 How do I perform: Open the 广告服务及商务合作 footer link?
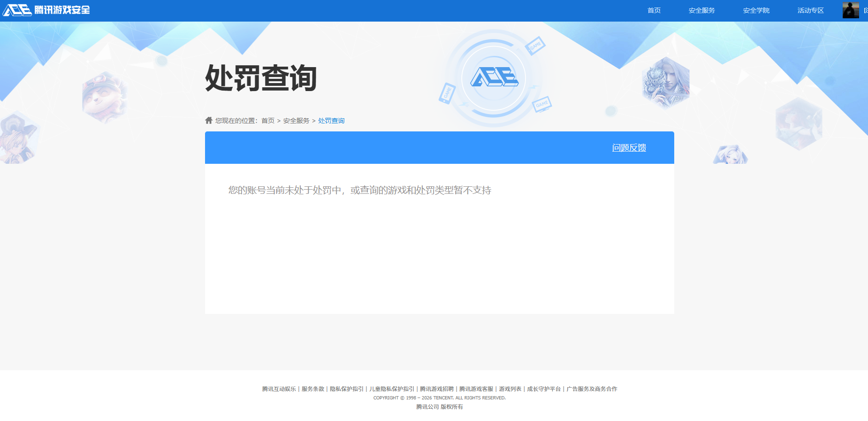point(592,389)
